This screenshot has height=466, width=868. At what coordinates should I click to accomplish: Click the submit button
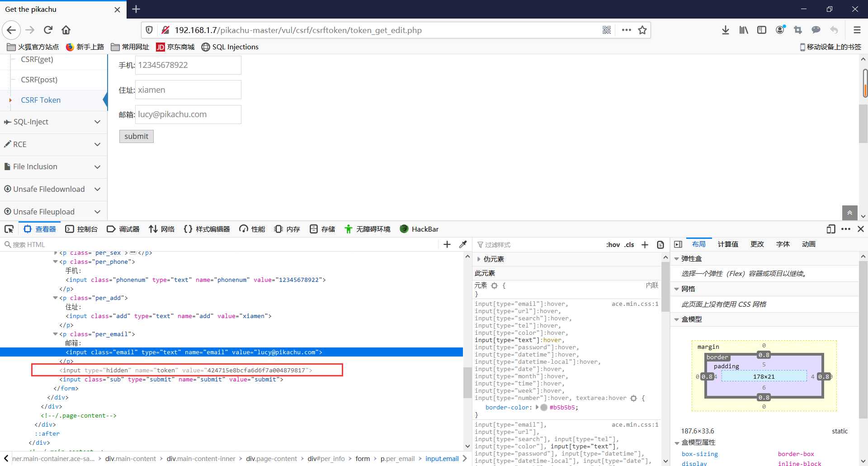[x=137, y=136]
